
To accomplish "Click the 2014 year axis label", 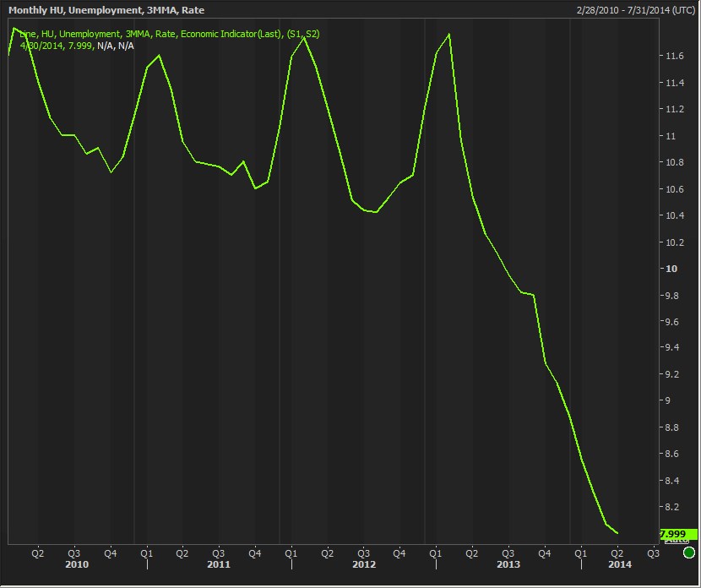I will (619, 564).
